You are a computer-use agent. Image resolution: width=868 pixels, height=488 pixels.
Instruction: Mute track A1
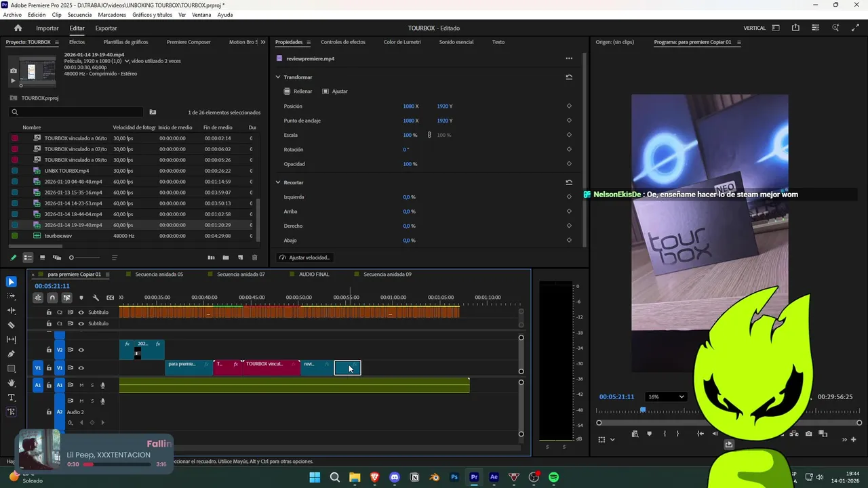(81, 385)
